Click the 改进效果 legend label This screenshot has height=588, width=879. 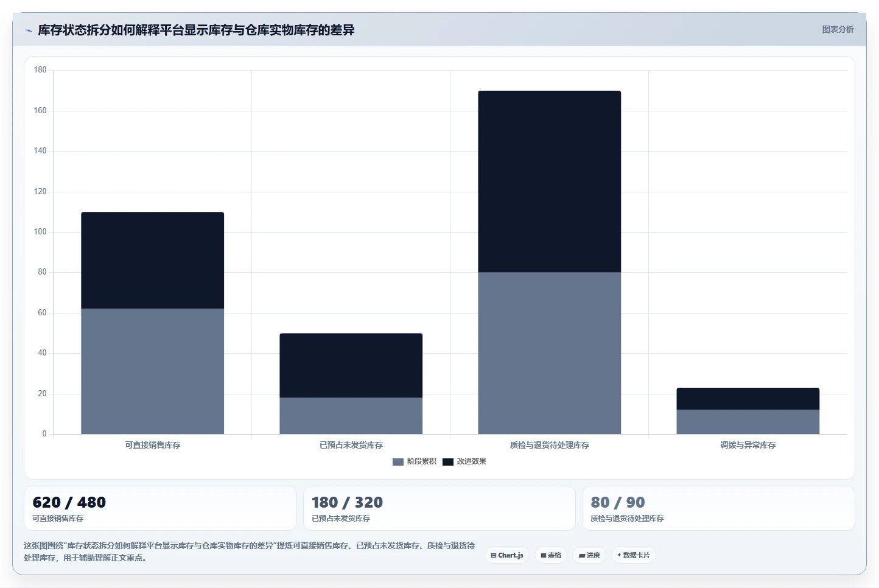pos(472,461)
